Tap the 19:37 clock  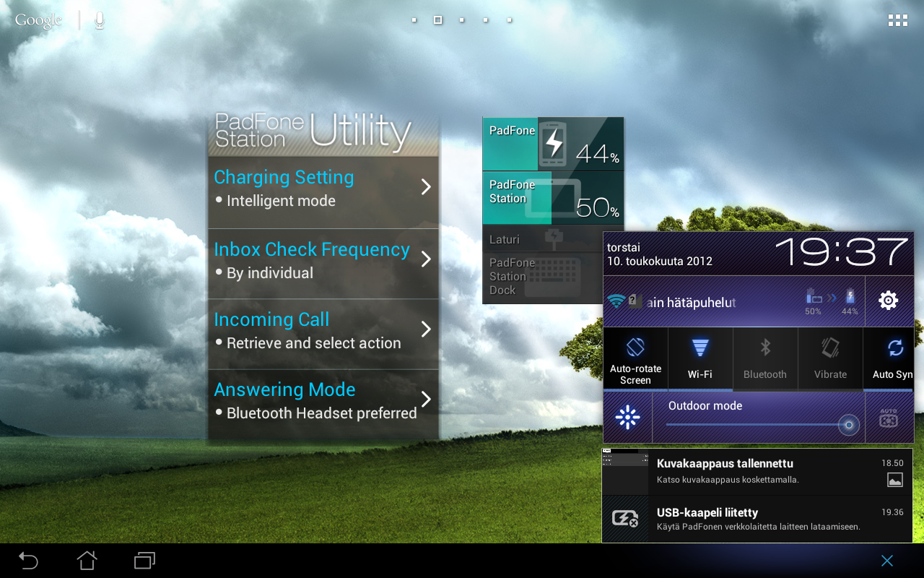(x=842, y=252)
